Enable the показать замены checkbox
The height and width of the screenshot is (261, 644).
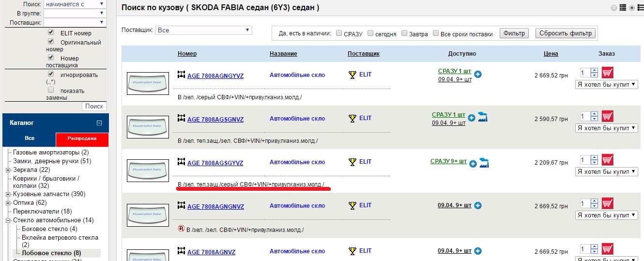50,90
